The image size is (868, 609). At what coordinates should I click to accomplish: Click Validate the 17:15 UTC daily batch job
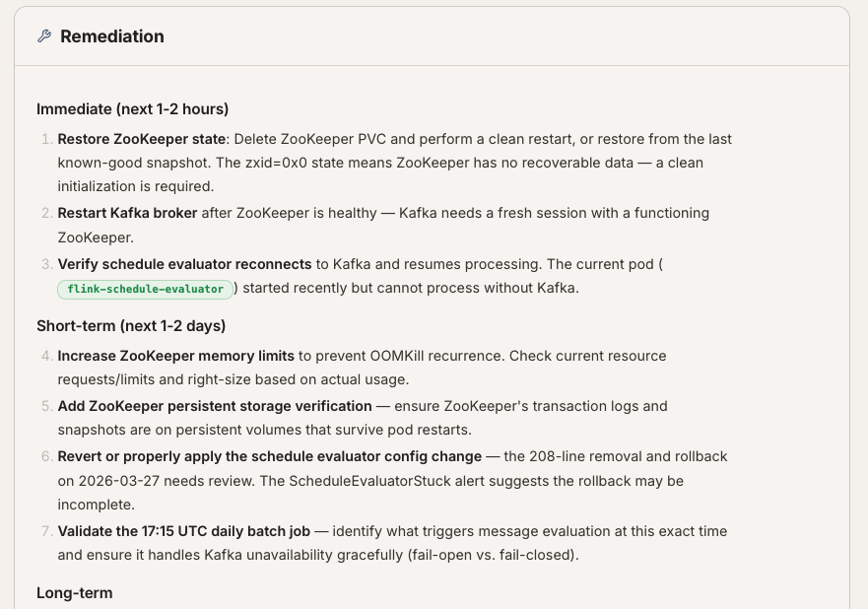pos(184,531)
